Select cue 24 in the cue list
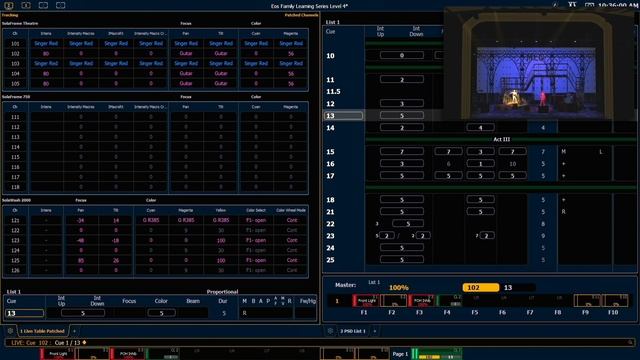 click(330, 248)
